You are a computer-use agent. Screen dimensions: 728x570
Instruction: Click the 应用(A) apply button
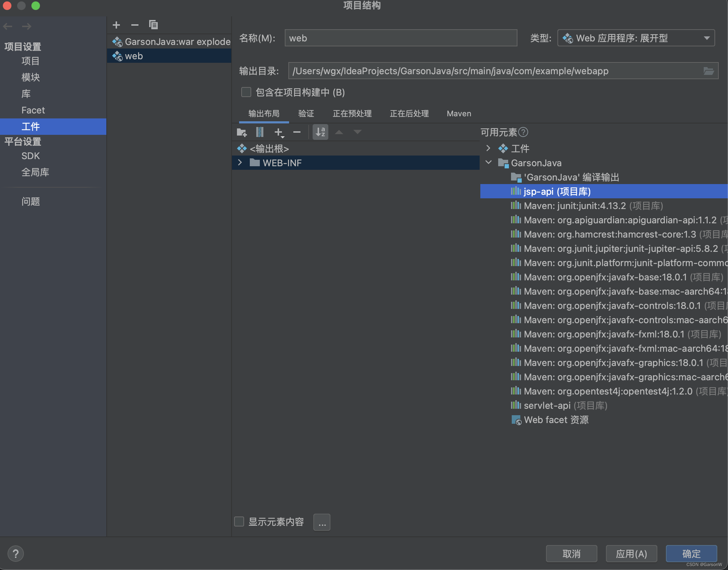tap(631, 554)
